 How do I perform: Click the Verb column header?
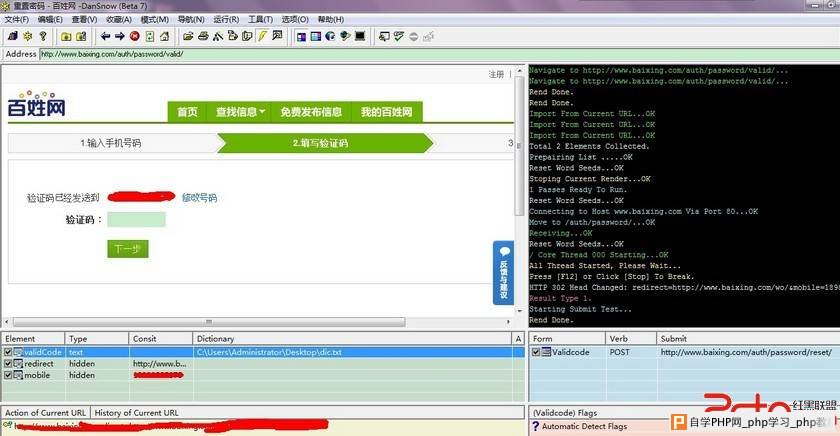[631, 339]
